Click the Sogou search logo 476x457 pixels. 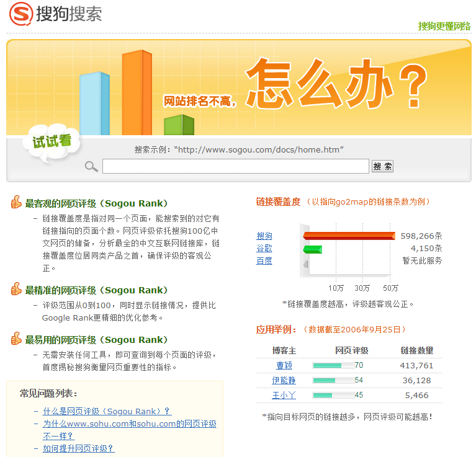pos(56,14)
